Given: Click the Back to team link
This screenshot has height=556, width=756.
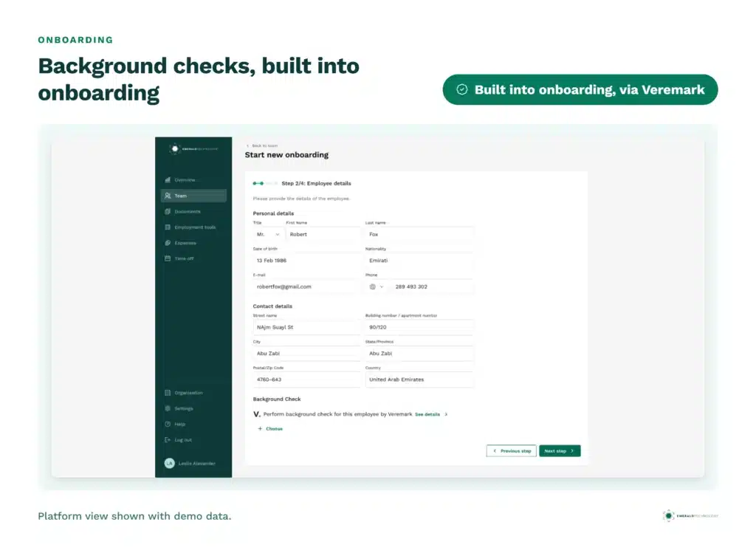Looking at the screenshot, I should coord(262,145).
